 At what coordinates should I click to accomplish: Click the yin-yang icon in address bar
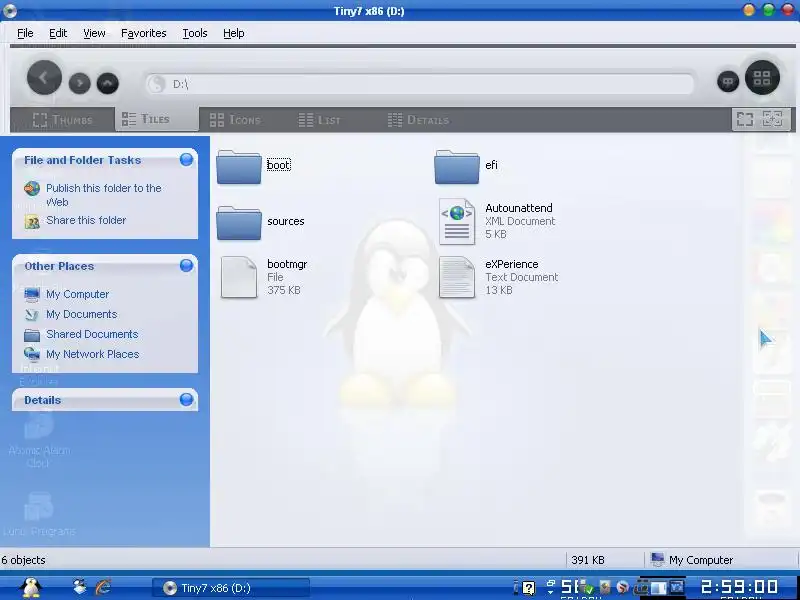pyautogui.click(x=157, y=84)
